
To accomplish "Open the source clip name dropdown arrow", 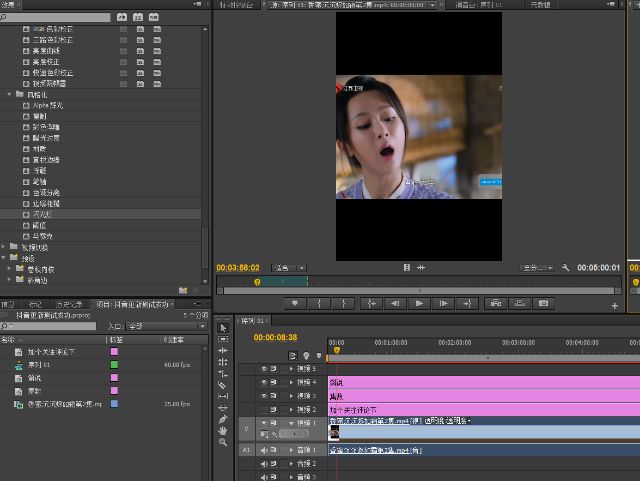I will coord(432,5).
